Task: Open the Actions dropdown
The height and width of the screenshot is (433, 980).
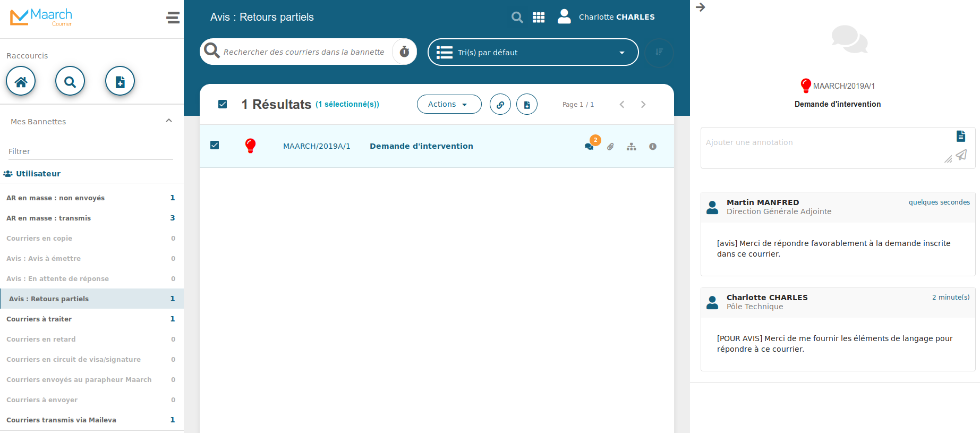Action: [449, 104]
